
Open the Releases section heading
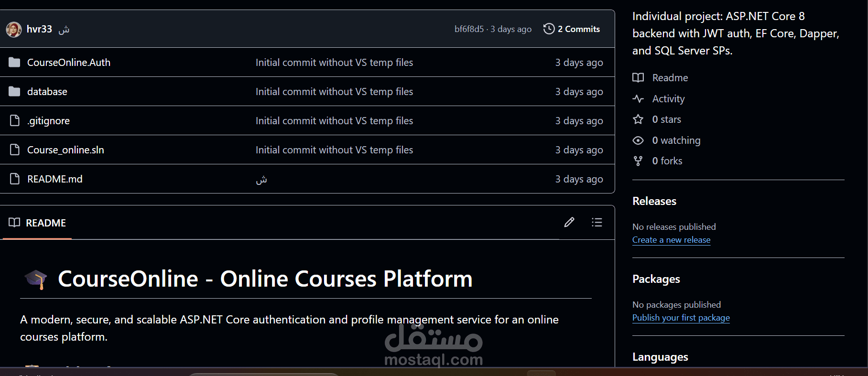[x=654, y=201]
